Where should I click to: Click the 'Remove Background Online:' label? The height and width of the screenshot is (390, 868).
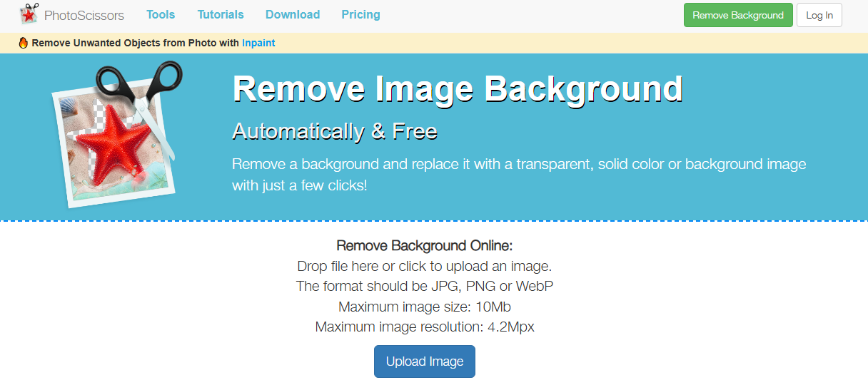click(425, 246)
